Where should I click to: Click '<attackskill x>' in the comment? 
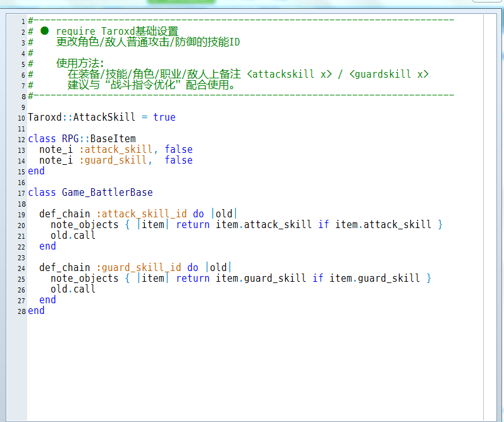(x=289, y=74)
